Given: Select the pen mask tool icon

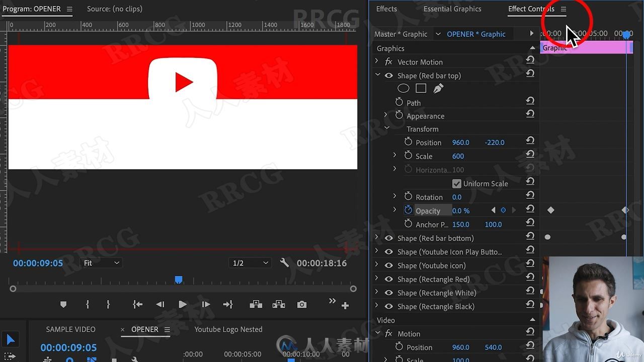Looking at the screenshot, I should tap(438, 88).
